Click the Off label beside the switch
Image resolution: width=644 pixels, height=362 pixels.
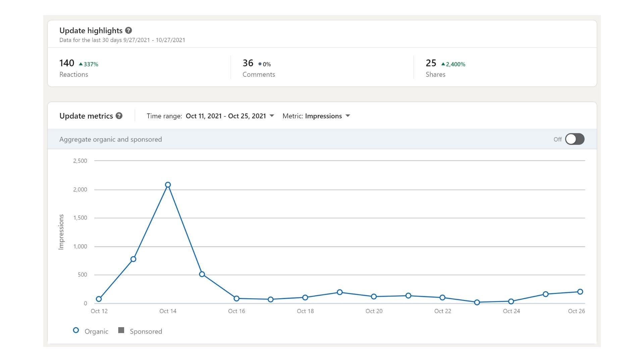pos(557,139)
